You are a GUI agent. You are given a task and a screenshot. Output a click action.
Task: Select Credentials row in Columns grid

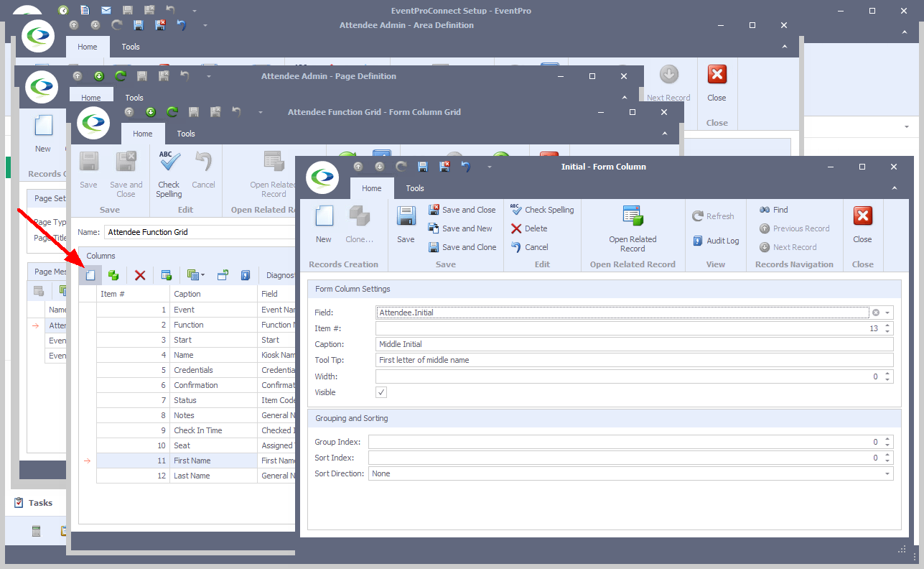point(195,370)
